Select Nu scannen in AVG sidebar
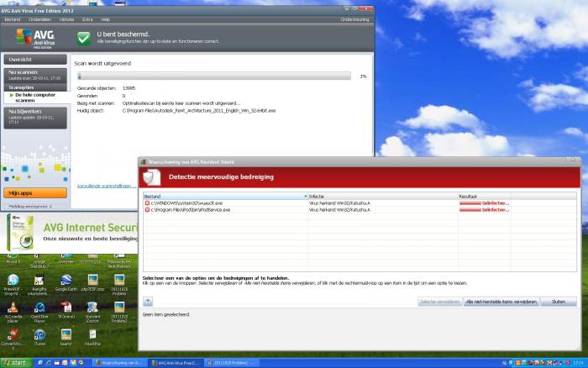The width and height of the screenshot is (588, 368). (35, 75)
